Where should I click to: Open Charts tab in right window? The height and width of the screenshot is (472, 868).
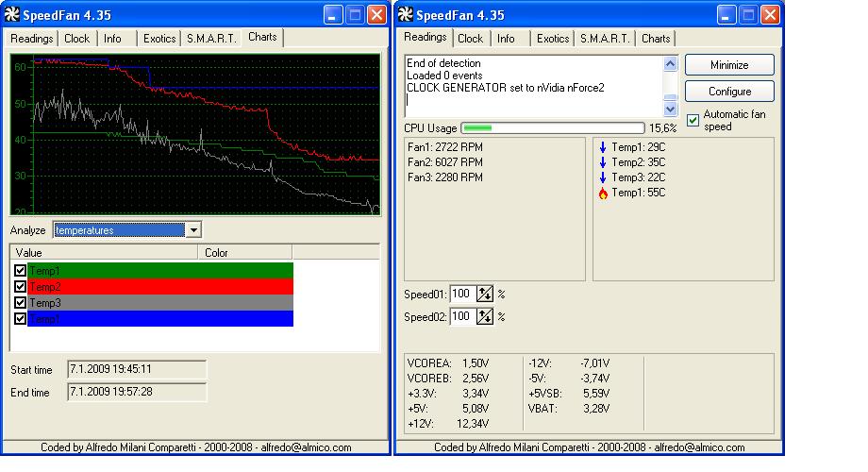coord(656,38)
